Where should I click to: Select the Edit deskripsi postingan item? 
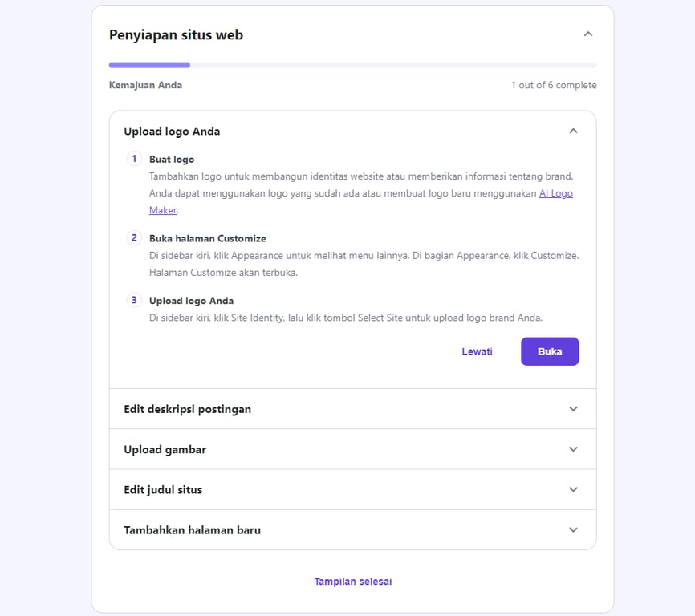(188, 409)
